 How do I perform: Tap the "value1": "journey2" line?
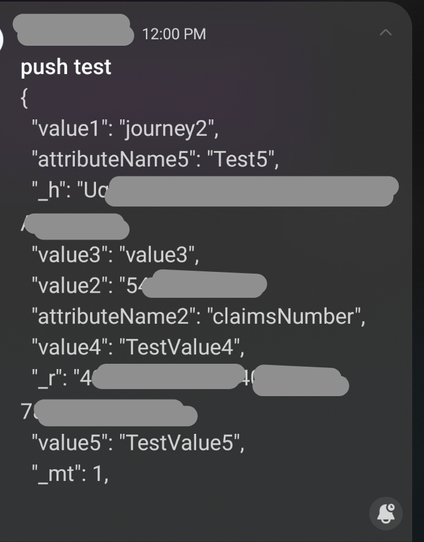click(x=125, y=129)
